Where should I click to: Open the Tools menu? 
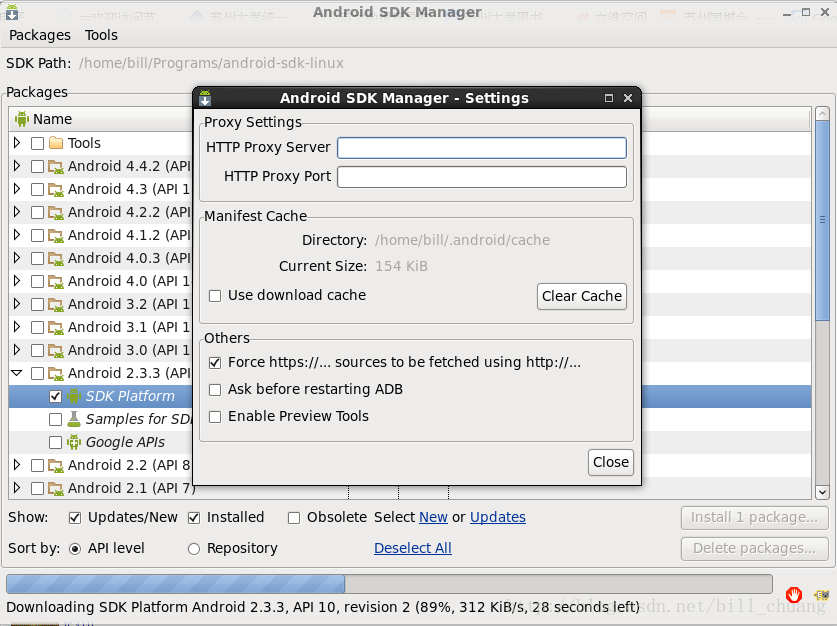tap(101, 35)
